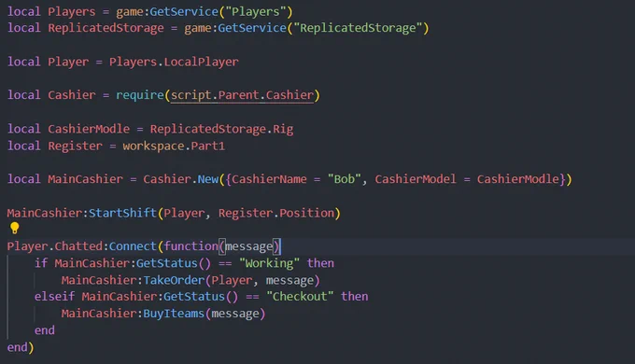Click the string "ReplicatedStorage" in quotes
Viewport: 635px width, 364px height.
click(x=358, y=28)
